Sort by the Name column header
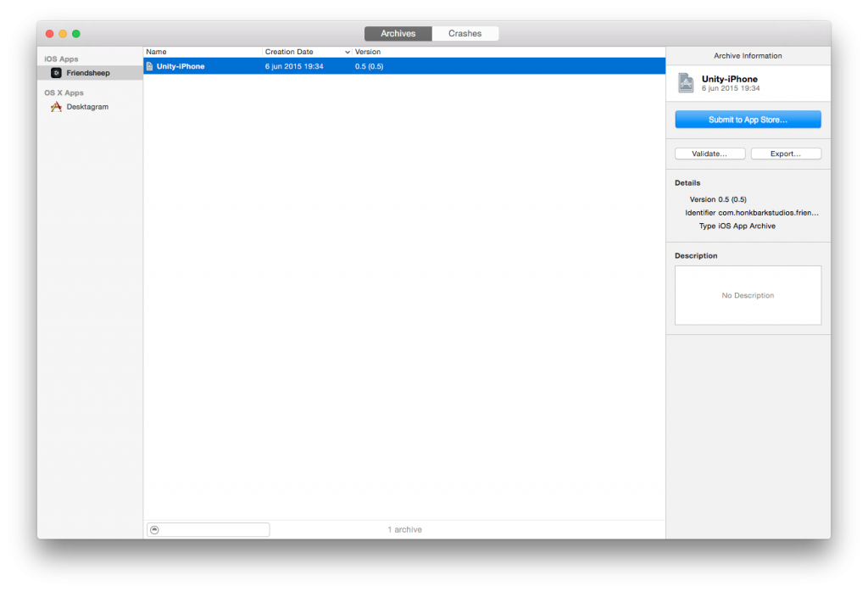868x592 pixels. [x=203, y=52]
